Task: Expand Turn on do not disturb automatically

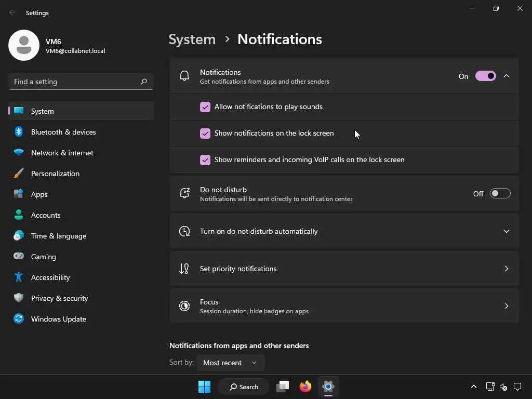Action: click(x=506, y=231)
